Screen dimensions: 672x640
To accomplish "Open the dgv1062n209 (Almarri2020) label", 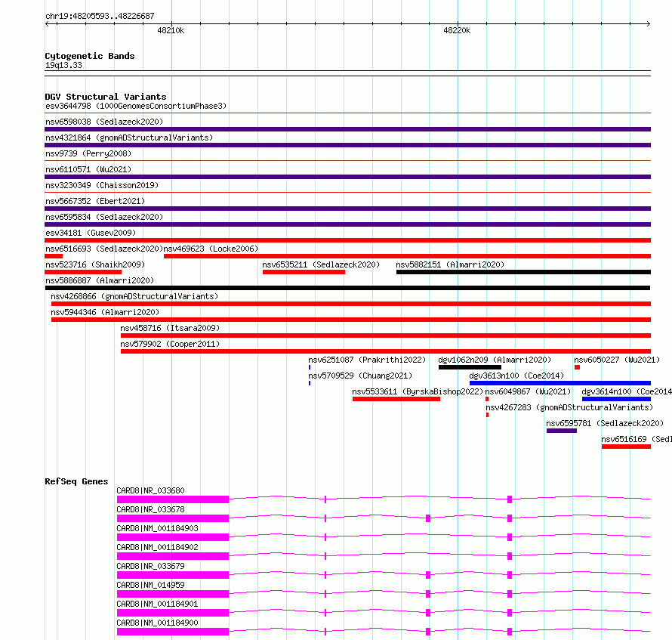I will coord(495,360).
